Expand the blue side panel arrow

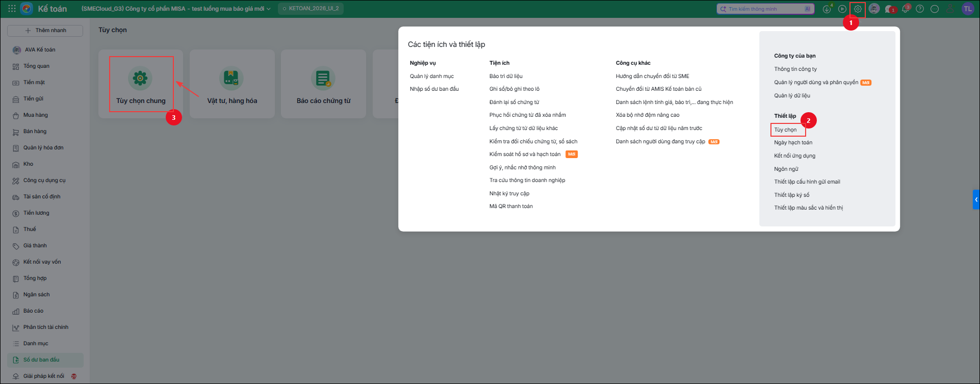pos(976,199)
